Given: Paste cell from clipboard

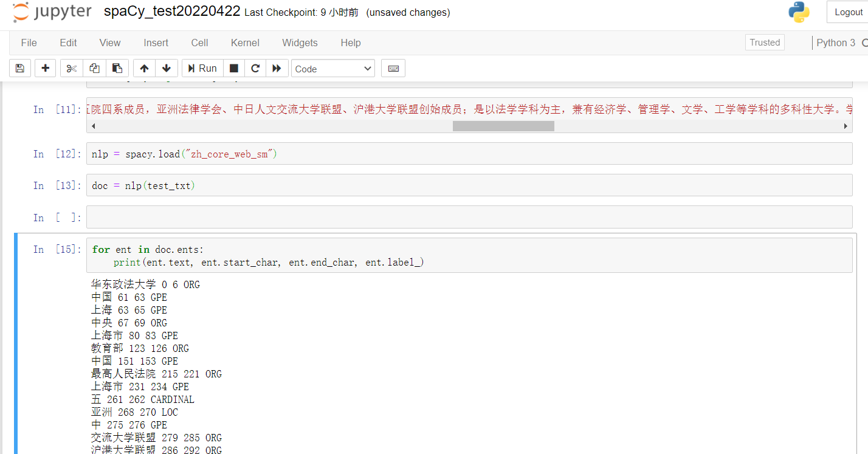Looking at the screenshot, I should (x=117, y=67).
